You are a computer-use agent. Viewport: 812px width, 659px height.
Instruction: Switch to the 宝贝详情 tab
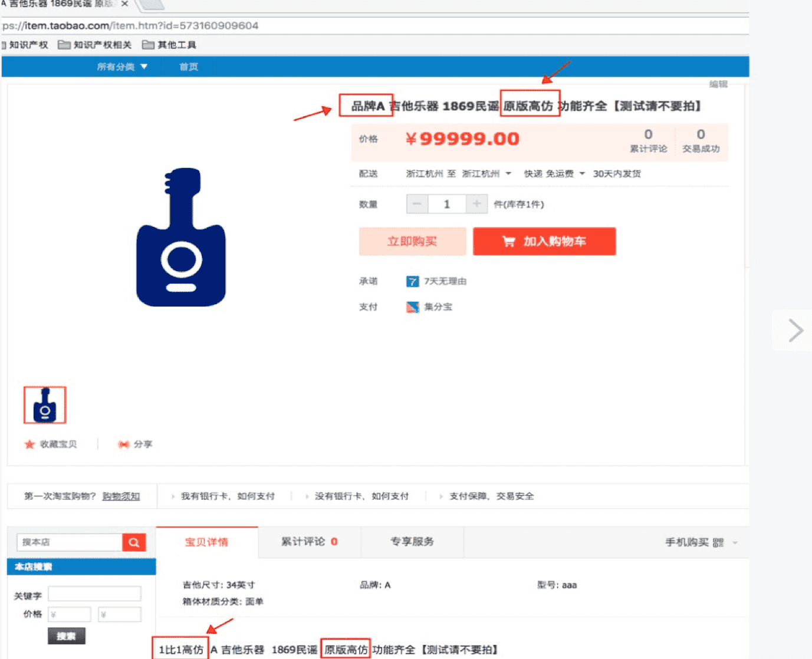tap(206, 542)
